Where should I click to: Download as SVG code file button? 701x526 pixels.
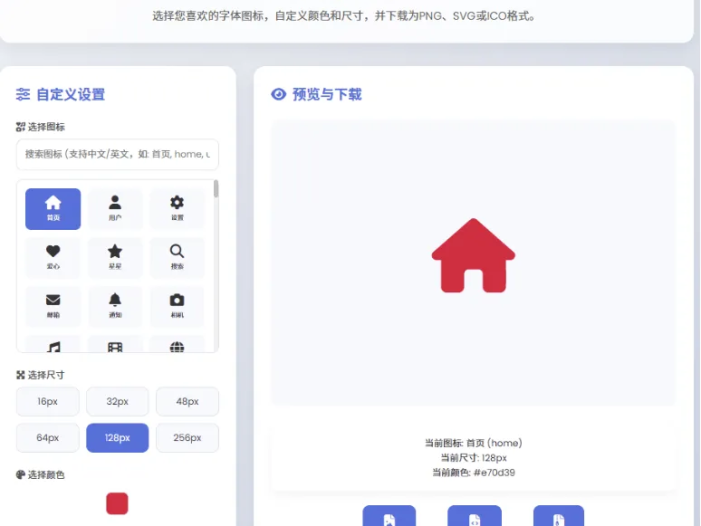(x=474, y=516)
